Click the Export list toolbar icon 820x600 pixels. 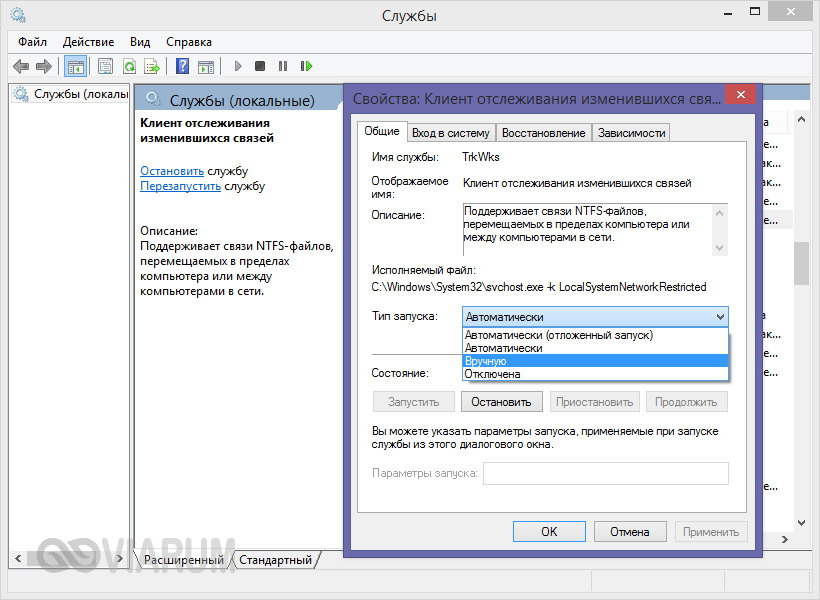click(152, 66)
